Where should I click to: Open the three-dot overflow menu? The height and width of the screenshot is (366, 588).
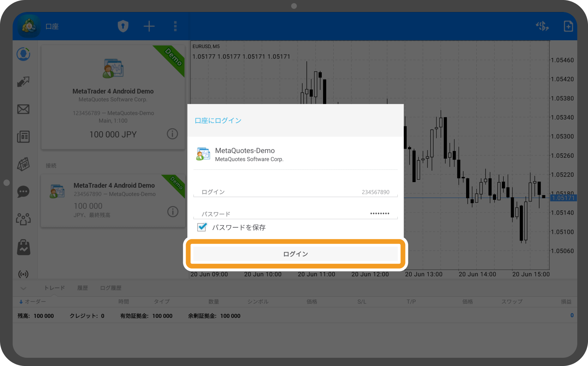coord(175,26)
